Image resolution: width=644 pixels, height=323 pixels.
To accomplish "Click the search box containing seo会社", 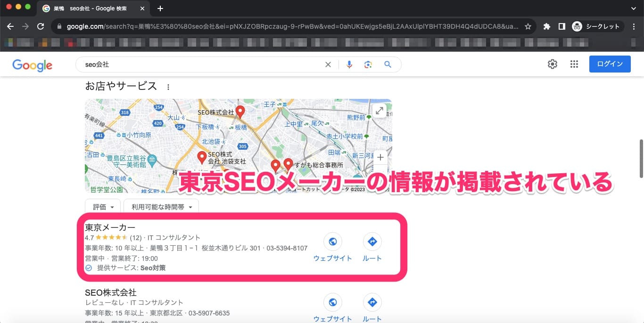I will (203, 65).
